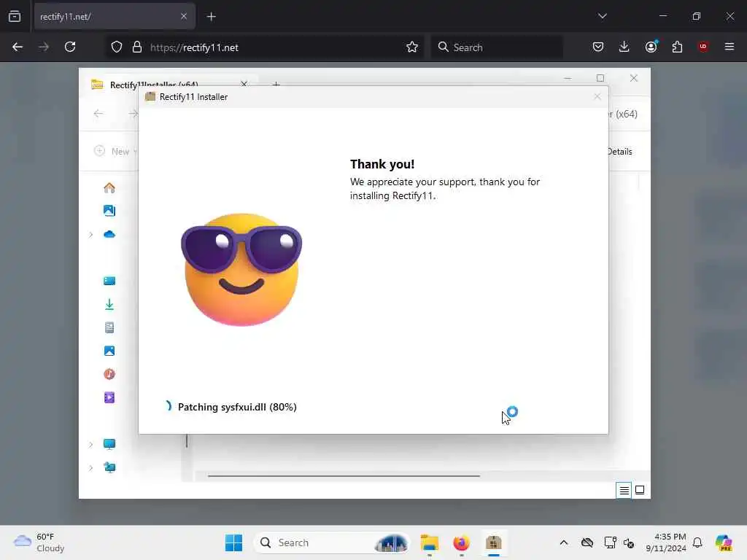Click the taskbar Search box
Screen dimensions: 747x560
coord(332,542)
